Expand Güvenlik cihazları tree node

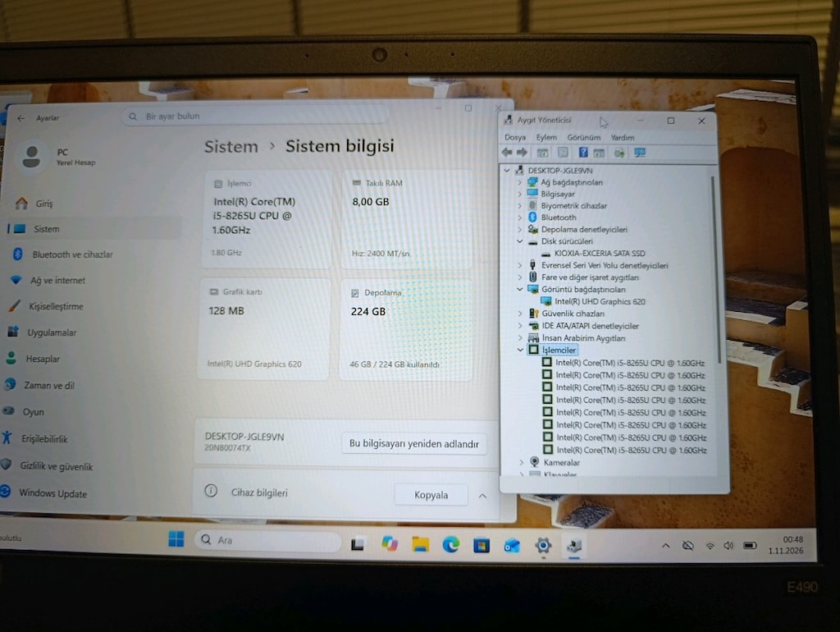pos(519,314)
